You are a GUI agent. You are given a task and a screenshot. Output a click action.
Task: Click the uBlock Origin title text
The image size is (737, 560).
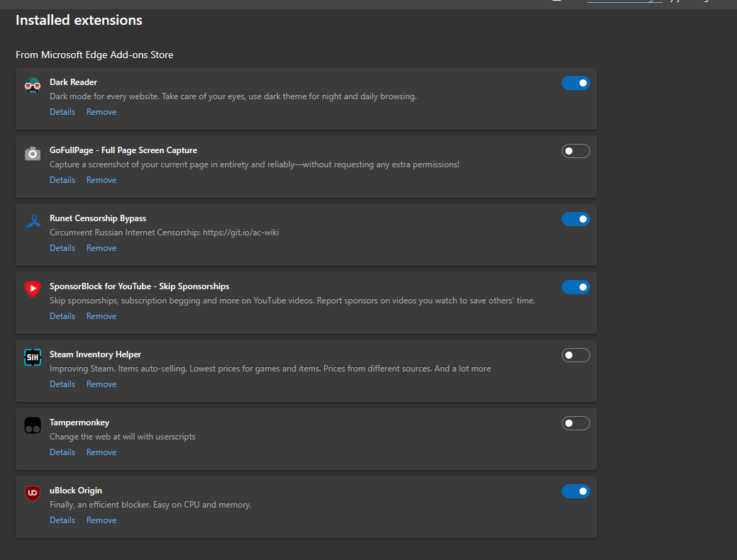[x=76, y=491]
